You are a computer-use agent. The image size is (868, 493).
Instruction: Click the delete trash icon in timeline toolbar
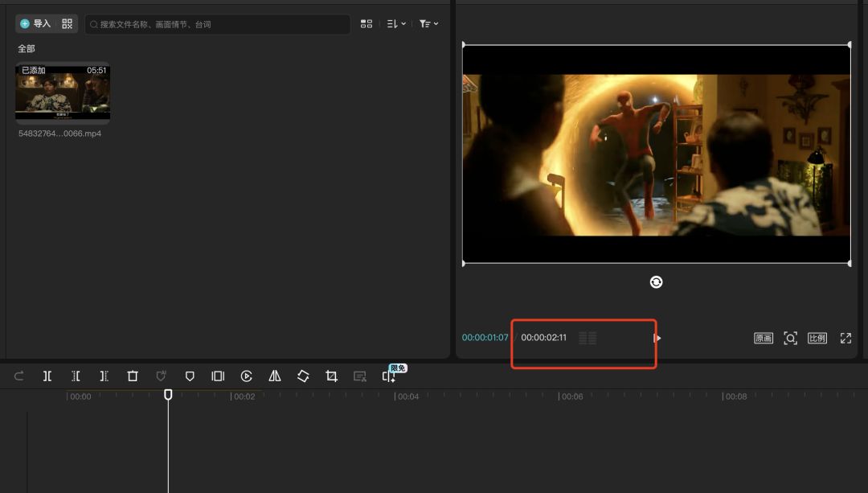pos(133,376)
